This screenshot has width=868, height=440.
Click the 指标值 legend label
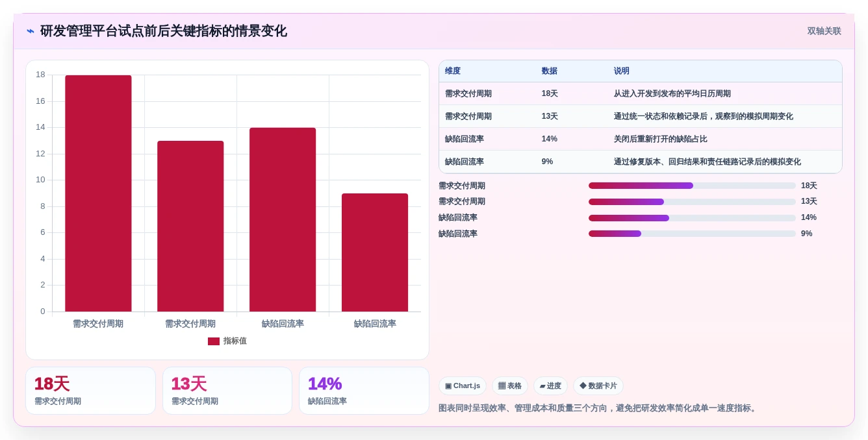(x=235, y=341)
